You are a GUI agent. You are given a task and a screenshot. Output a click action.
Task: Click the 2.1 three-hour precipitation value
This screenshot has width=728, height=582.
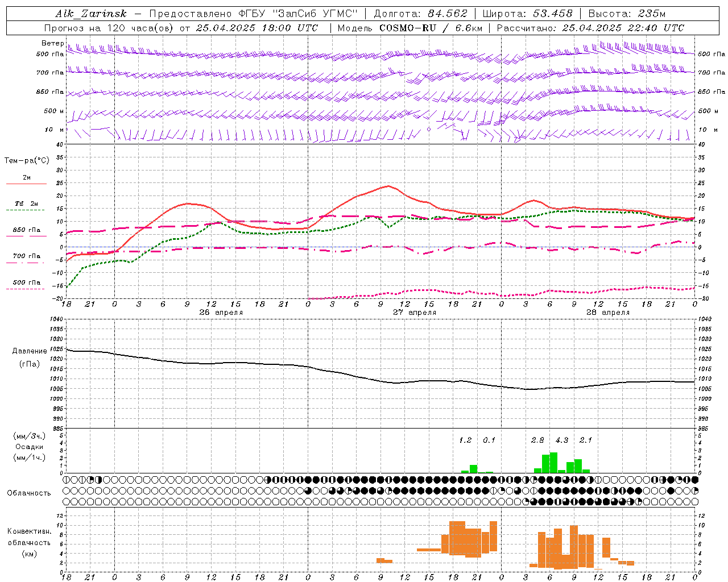[x=586, y=440]
